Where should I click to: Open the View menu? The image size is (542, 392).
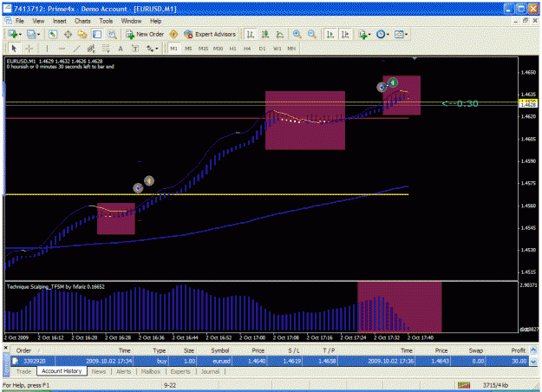pos(38,21)
